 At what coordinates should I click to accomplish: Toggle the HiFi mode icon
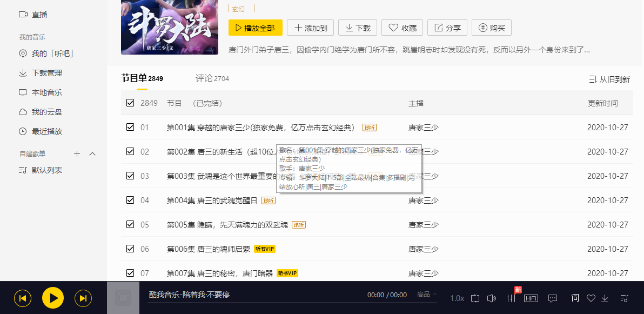[x=531, y=298]
